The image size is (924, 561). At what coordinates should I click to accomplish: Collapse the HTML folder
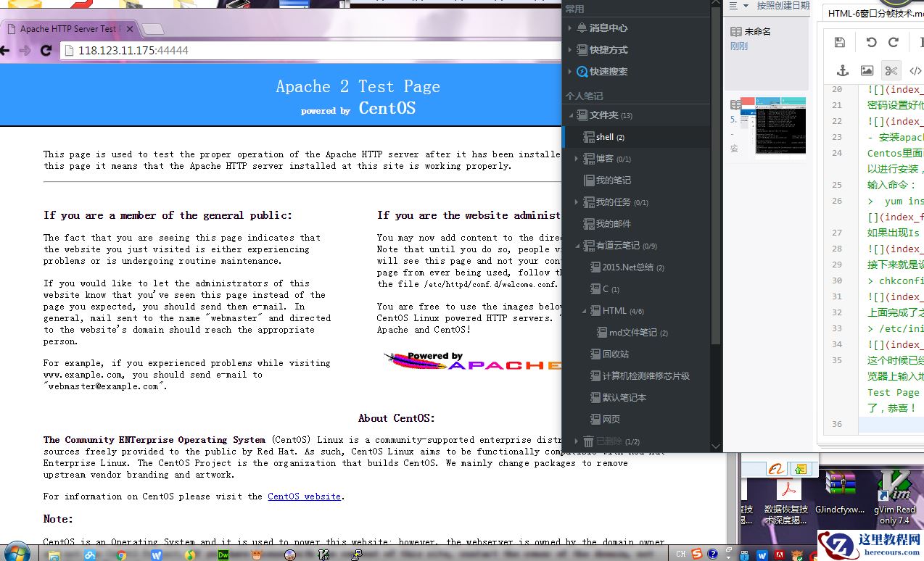[x=585, y=311]
